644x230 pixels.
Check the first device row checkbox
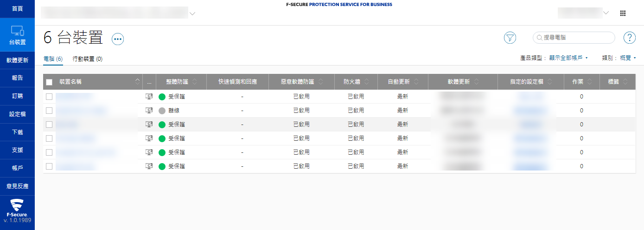49,97
